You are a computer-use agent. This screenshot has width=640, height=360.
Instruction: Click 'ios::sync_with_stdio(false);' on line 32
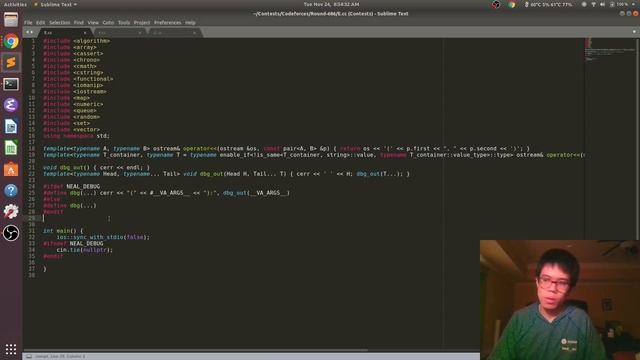pyautogui.click(x=103, y=237)
